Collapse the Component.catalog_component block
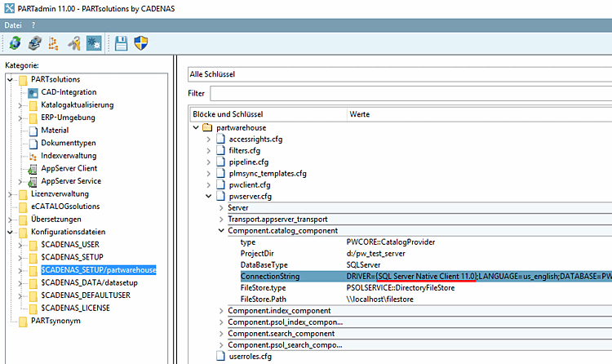 221,231
